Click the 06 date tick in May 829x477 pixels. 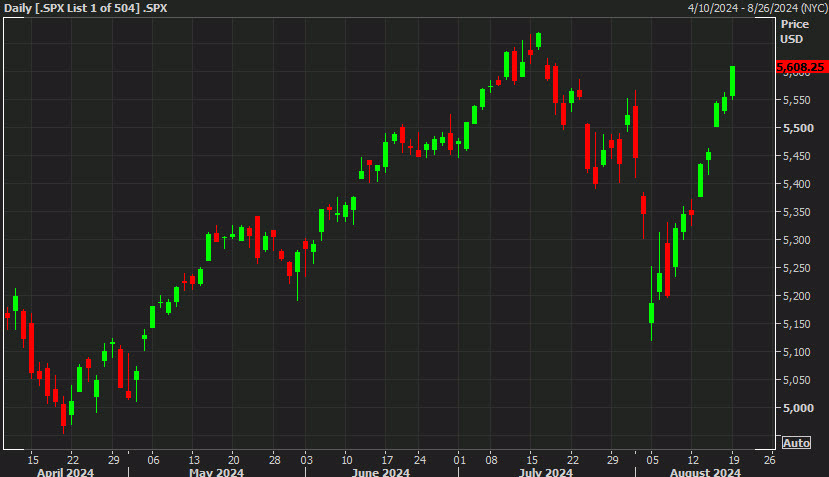point(153,460)
